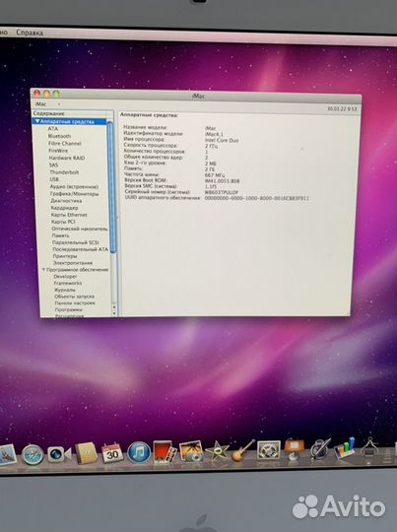Image resolution: width=397 pixels, height=532 pixels.
Task: Open the video camera chat app in Dock
Action: pos(58,454)
